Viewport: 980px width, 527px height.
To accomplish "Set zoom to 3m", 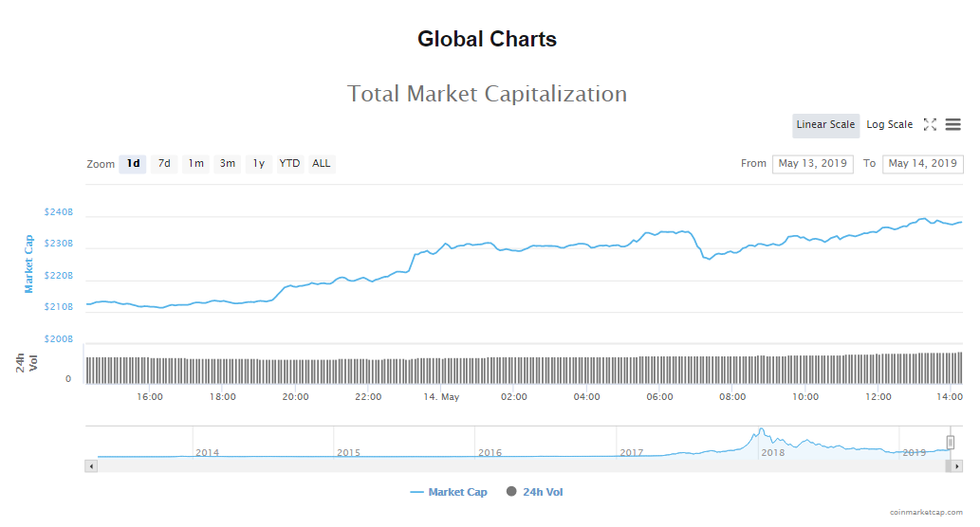I will (228, 164).
